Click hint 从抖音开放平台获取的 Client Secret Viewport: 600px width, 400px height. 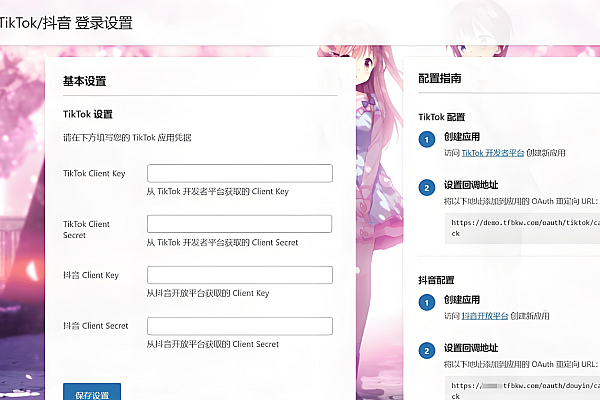coord(213,344)
